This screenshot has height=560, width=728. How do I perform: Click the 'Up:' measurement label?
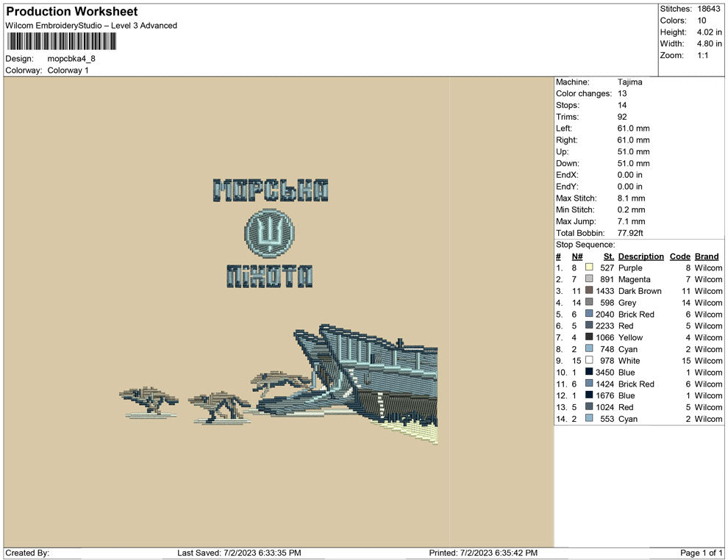click(x=562, y=151)
